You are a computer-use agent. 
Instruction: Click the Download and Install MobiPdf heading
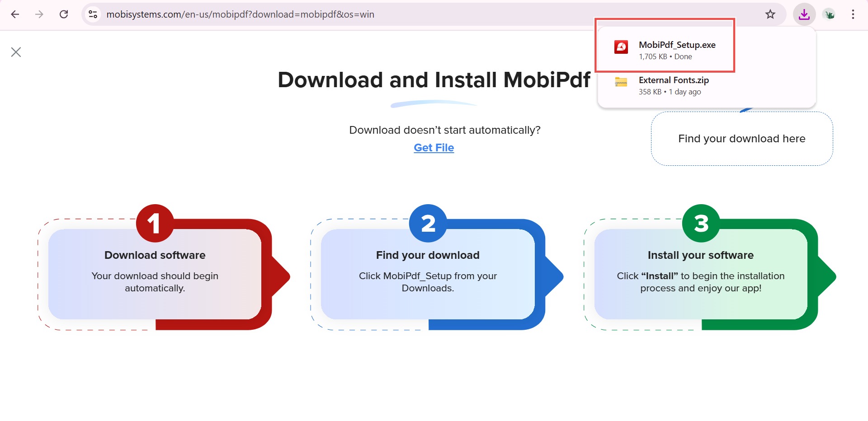(434, 80)
